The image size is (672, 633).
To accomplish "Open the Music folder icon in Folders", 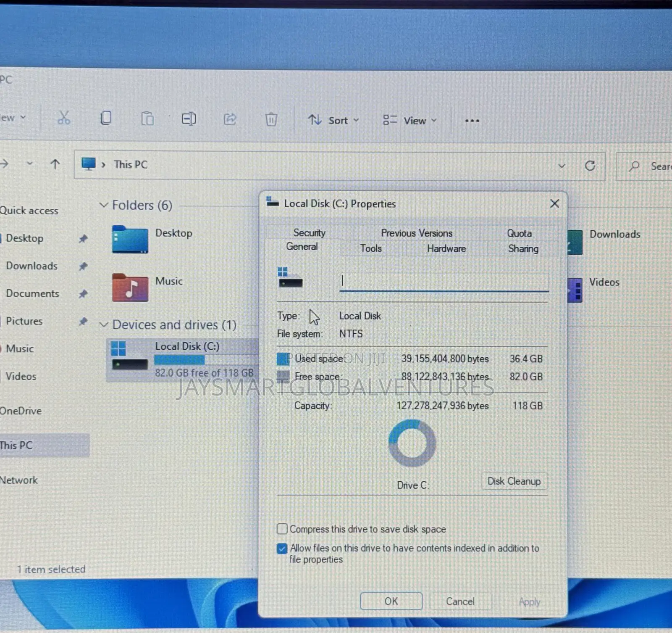I will [130, 287].
